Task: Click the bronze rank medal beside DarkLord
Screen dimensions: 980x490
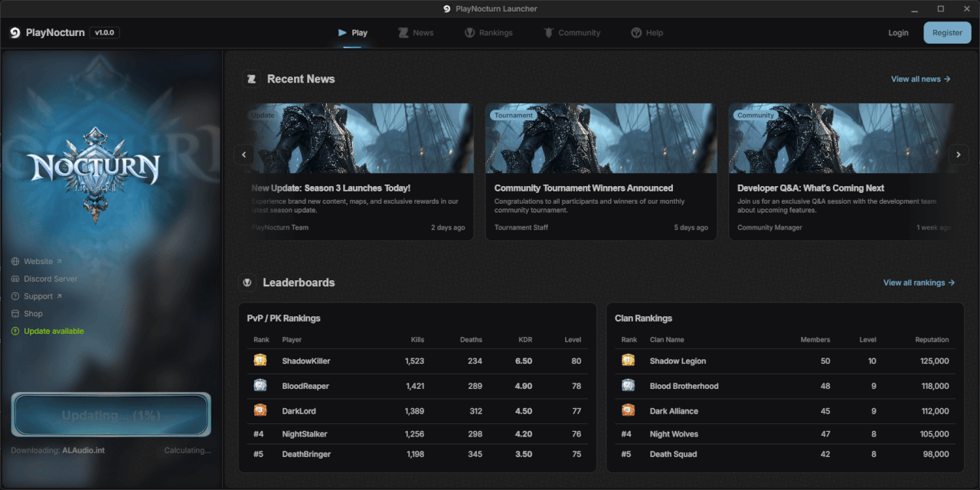Action: click(x=260, y=410)
